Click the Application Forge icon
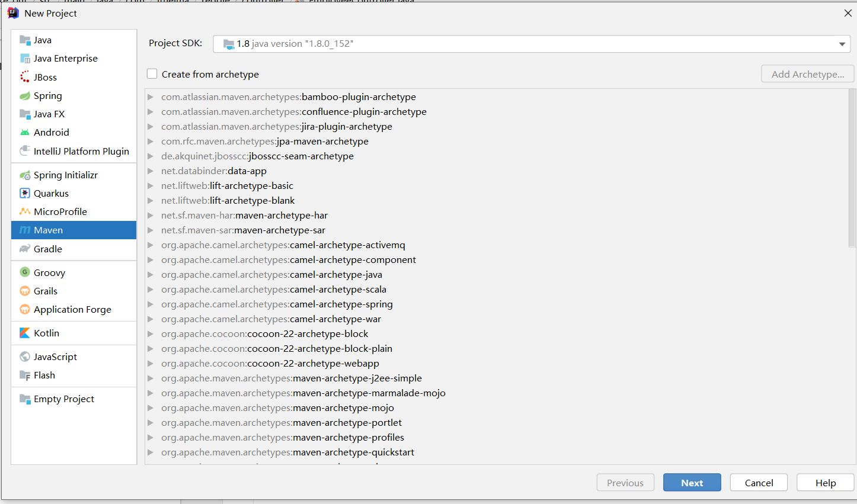 tap(25, 310)
